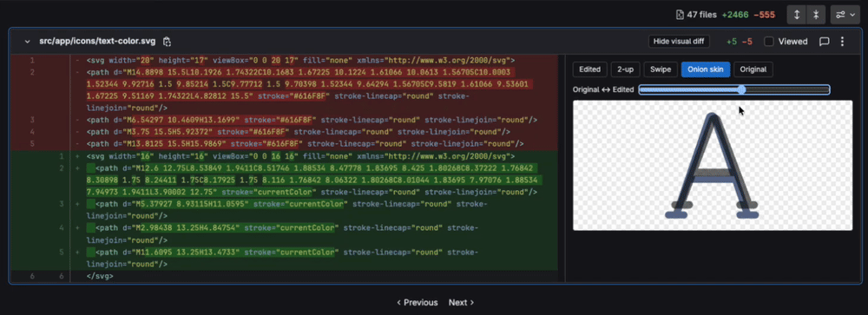Switch to the Original view tab
868x315 pixels.
[x=753, y=69]
